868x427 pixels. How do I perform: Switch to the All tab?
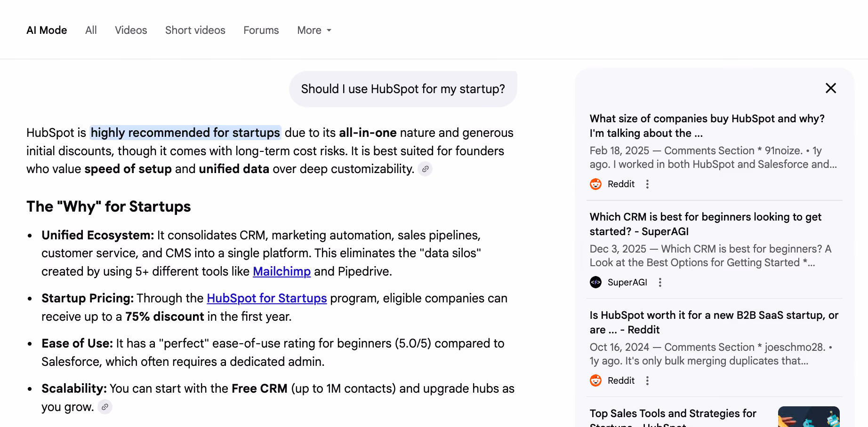point(91,30)
